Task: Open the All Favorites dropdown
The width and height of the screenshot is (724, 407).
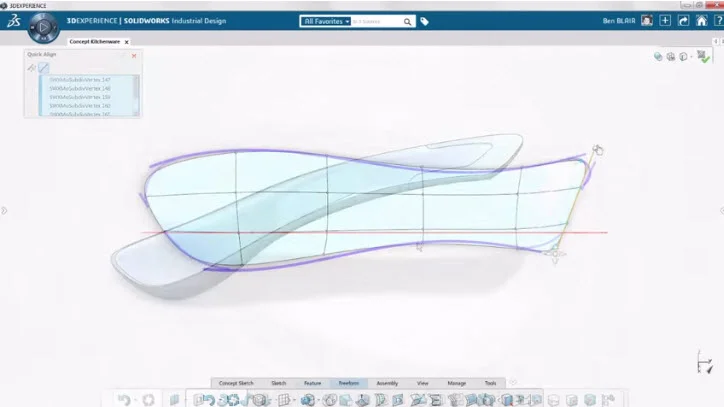Action: (326, 21)
